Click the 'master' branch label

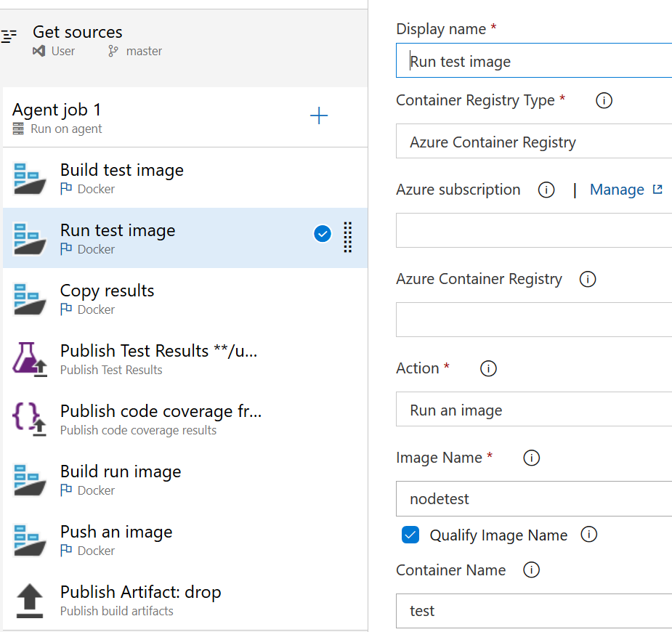click(144, 51)
